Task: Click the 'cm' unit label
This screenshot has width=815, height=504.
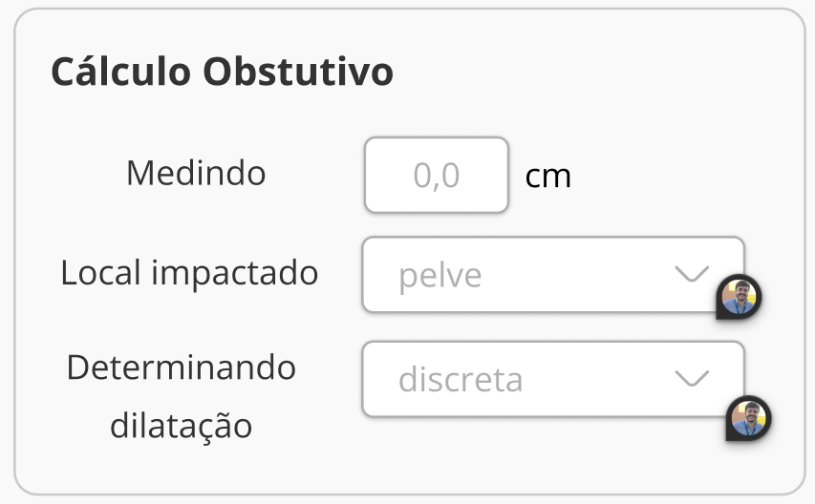Action: (x=548, y=177)
